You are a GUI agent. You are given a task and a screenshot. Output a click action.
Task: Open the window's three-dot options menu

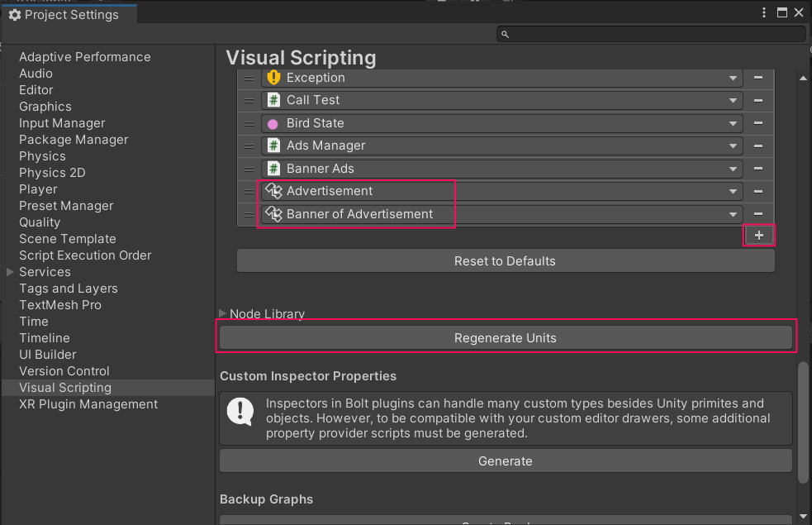click(762, 13)
